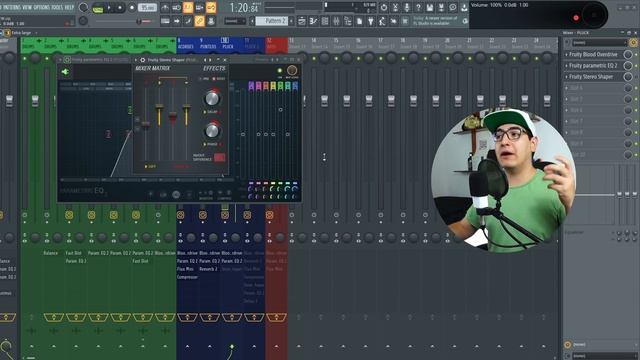Screen dimensions: 640x360
Task: Click the speech bubble icon
Action: [453, 7]
